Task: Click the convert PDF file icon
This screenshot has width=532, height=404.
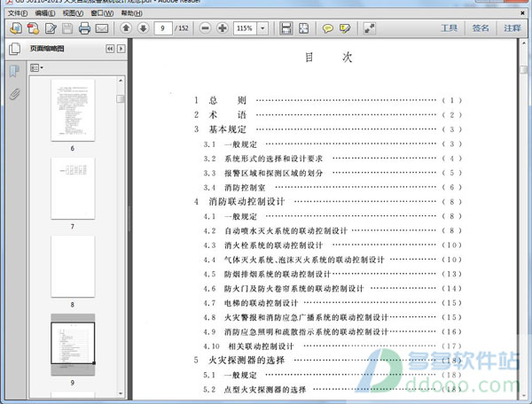Action: click(34, 28)
